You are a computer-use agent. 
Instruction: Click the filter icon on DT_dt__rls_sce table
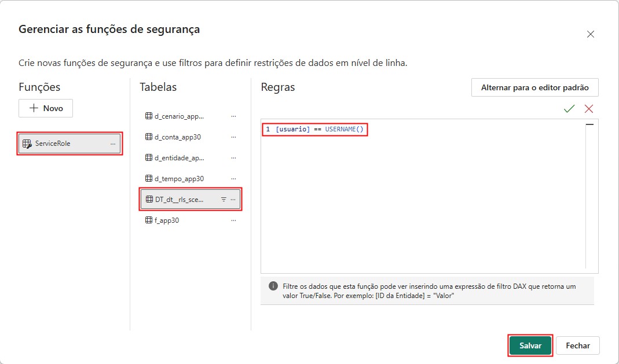pos(223,199)
